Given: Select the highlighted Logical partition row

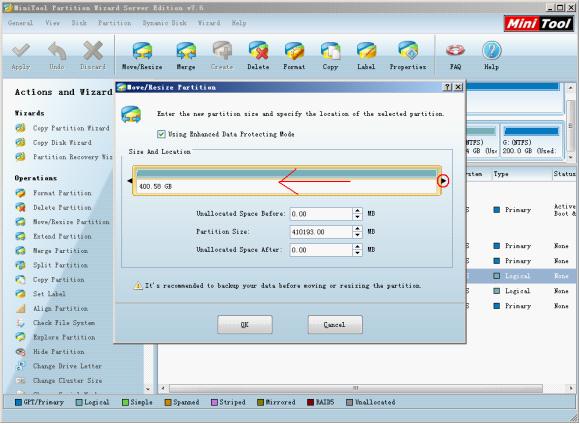Looking at the screenshot, I should pos(521,276).
